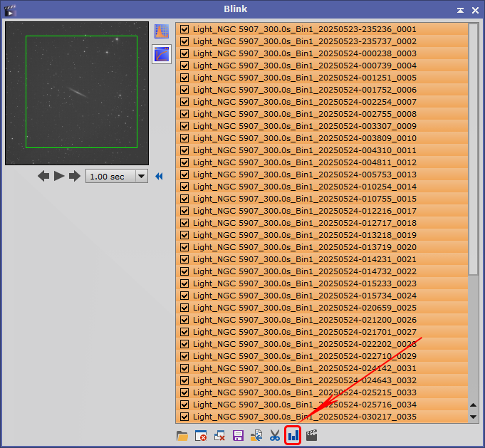Open the series statistics bar-chart icon
Viewport: 485px width, 448px height.
293,436
